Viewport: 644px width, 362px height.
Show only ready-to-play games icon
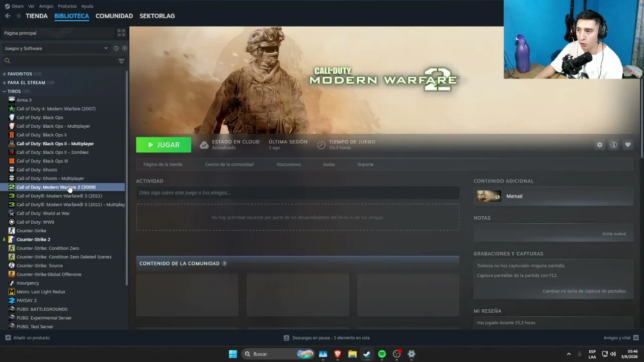125,48
